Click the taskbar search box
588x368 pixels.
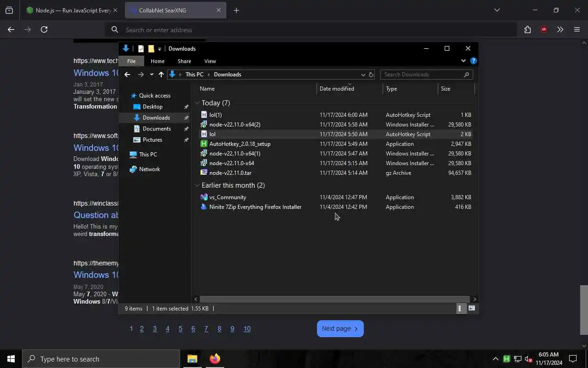(101, 359)
